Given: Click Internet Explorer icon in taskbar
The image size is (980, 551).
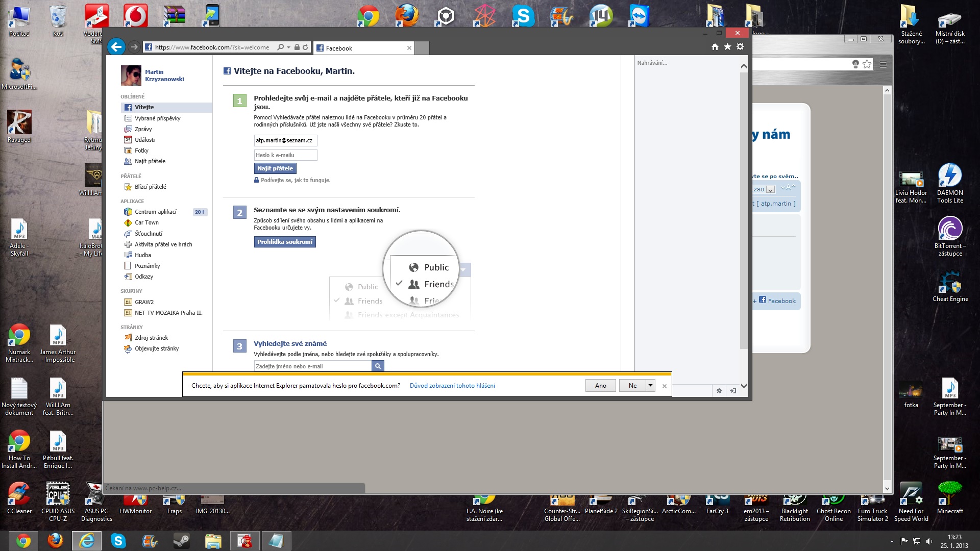Looking at the screenshot, I should (87, 541).
